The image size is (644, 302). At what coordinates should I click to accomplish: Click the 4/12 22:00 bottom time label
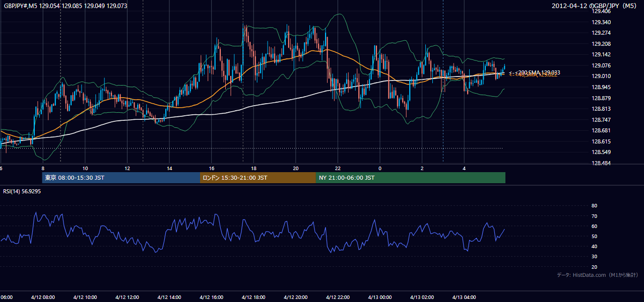pyautogui.click(x=338, y=297)
